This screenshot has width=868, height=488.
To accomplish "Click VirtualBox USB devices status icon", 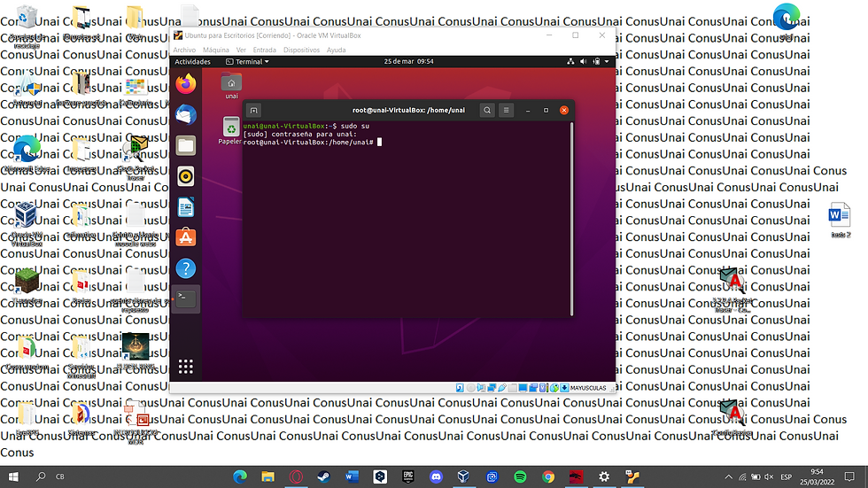I will [502, 388].
